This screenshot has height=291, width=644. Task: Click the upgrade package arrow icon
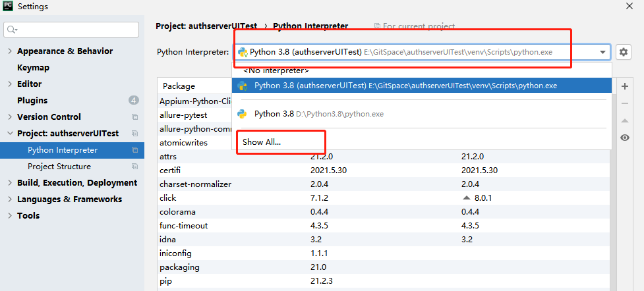[625, 120]
